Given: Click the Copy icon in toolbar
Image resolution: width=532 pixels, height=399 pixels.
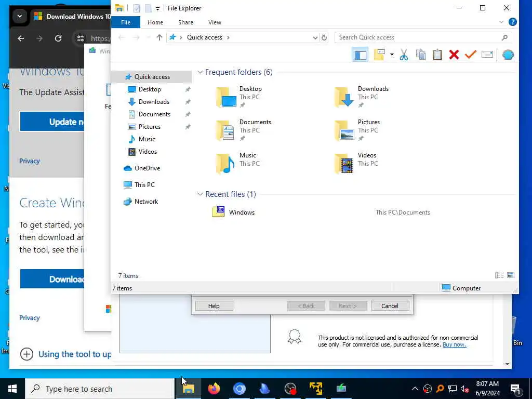Looking at the screenshot, I should pyautogui.click(x=421, y=55).
